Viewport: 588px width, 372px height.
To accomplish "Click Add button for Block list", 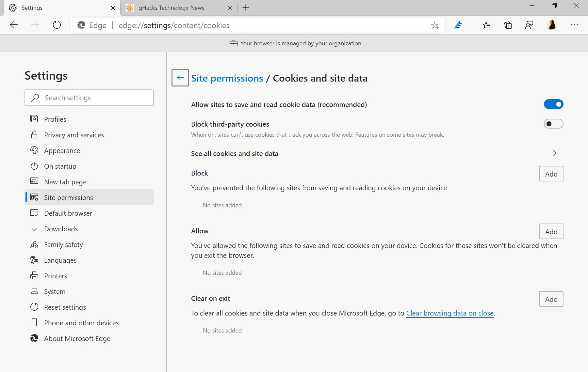I will click(551, 174).
